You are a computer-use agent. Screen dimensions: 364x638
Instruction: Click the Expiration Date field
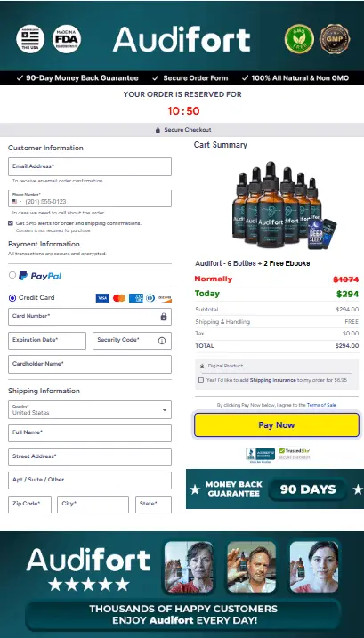click(47, 341)
